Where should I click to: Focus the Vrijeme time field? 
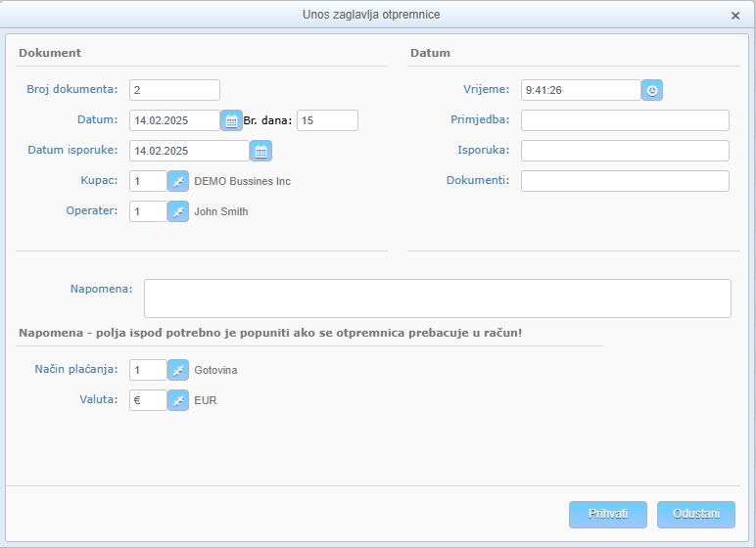pyautogui.click(x=581, y=90)
